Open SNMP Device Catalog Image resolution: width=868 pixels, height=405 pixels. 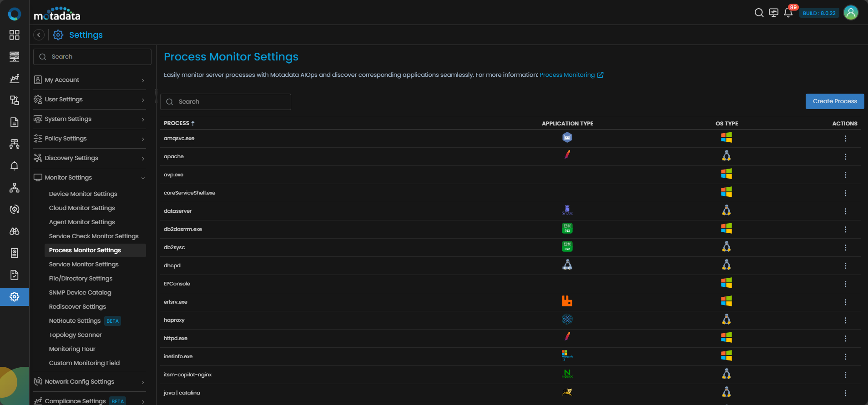pyautogui.click(x=80, y=293)
